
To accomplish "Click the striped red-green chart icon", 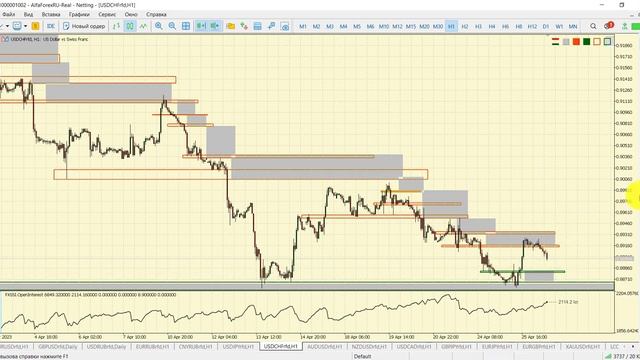I will point(556,42).
